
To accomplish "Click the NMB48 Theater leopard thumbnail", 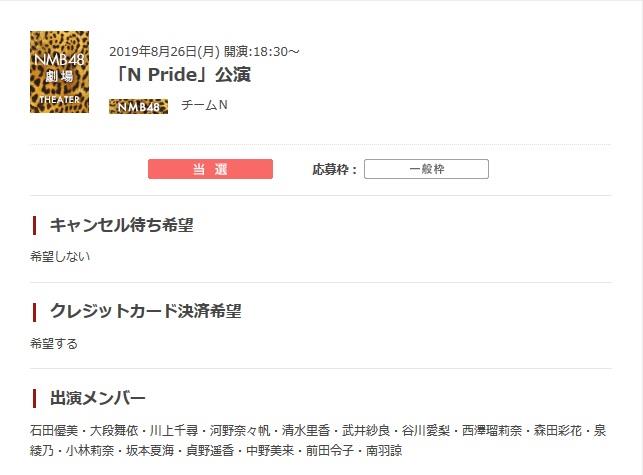I will click(59, 72).
